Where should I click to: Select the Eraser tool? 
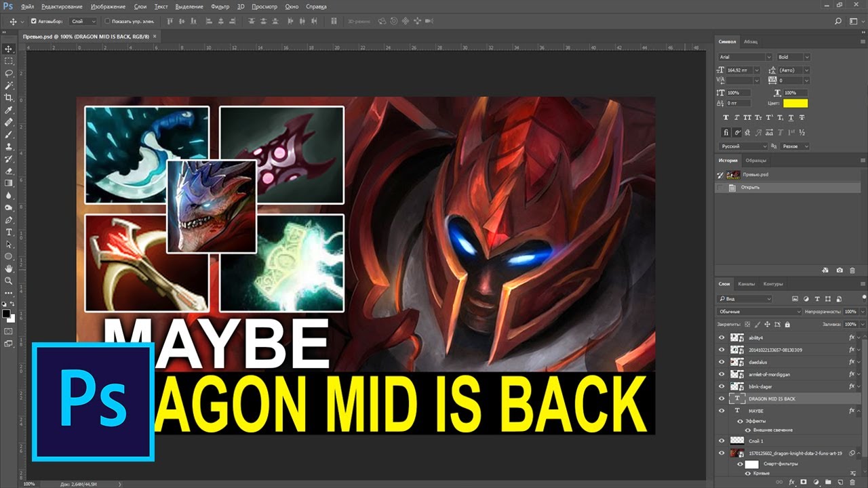pos(9,171)
